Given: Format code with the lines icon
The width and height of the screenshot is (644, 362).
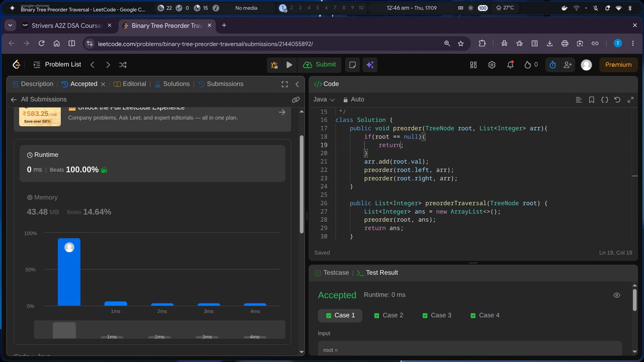Looking at the screenshot, I should 579,99.
